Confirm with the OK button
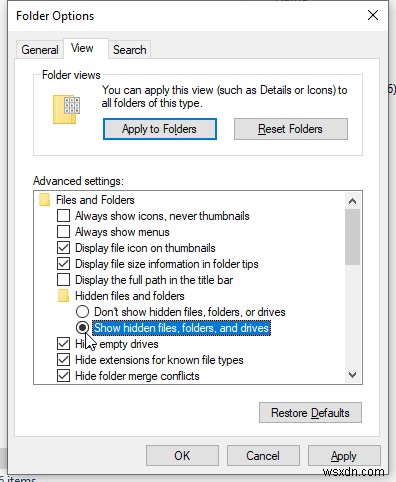This screenshot has height=482, width=396. (x=182, y=456)
